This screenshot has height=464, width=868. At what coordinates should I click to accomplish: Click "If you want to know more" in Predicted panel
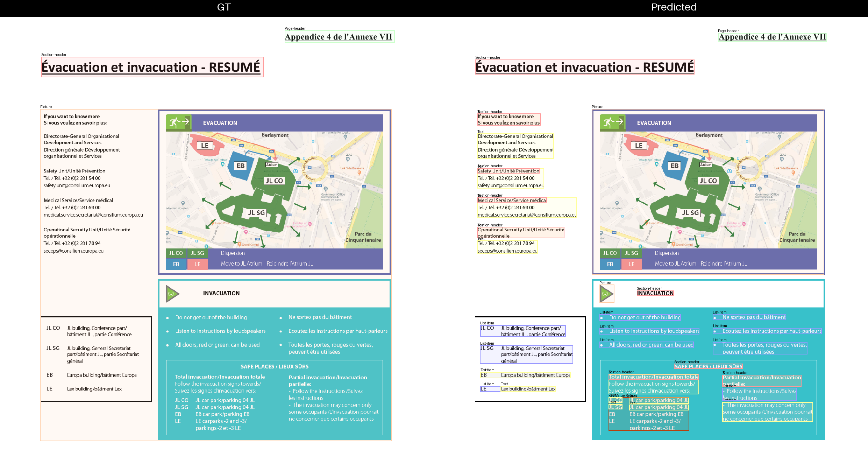(506, 117)
